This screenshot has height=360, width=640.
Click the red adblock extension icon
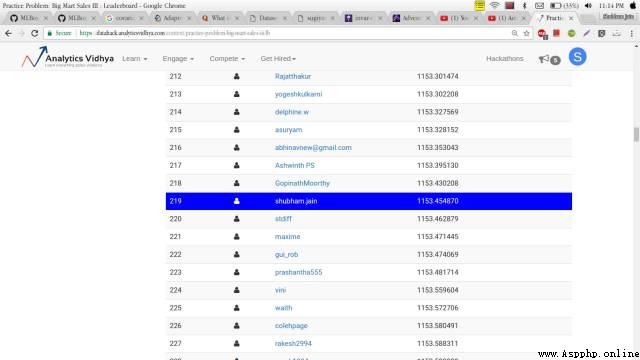point(542,34)
